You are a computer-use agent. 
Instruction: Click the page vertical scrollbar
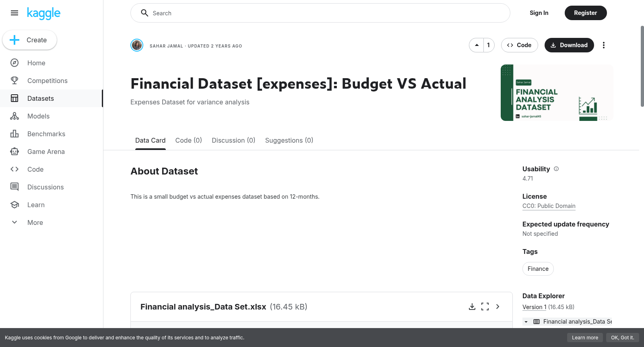point(642,66)
